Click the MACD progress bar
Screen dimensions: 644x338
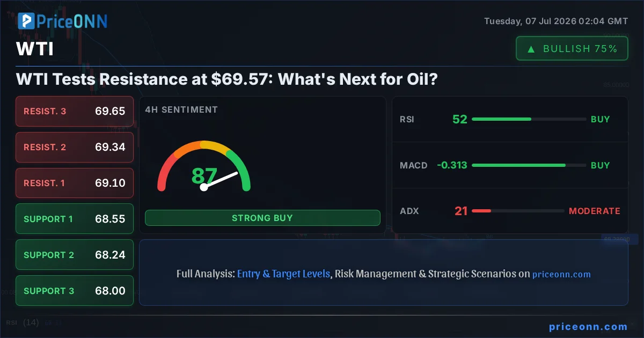click(x=529, y=165)
